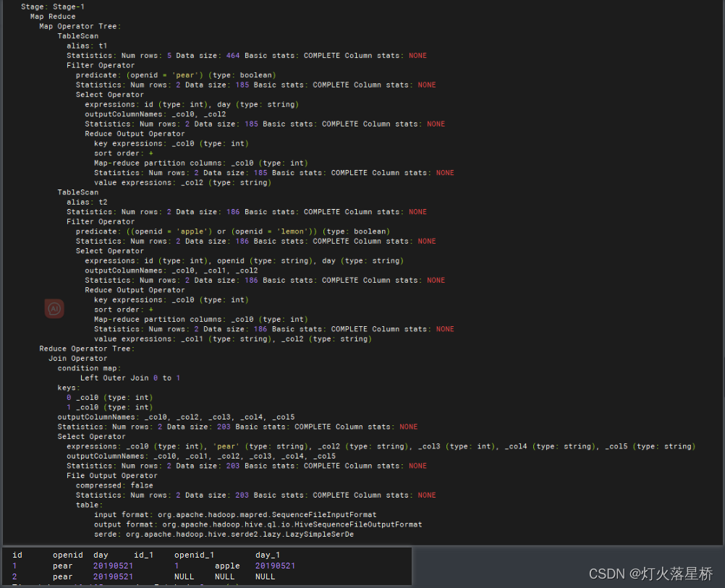Click 'Left Outer Join 0 to 1'
Viewport: 725px width, 588px height.
click(130, 378)
